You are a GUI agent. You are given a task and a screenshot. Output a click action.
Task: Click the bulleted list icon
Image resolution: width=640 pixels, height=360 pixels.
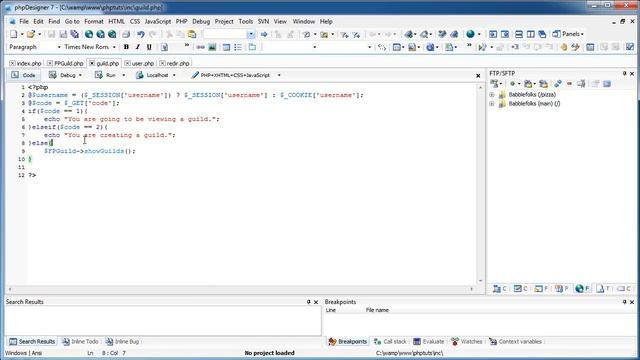(x=238, y=47)
